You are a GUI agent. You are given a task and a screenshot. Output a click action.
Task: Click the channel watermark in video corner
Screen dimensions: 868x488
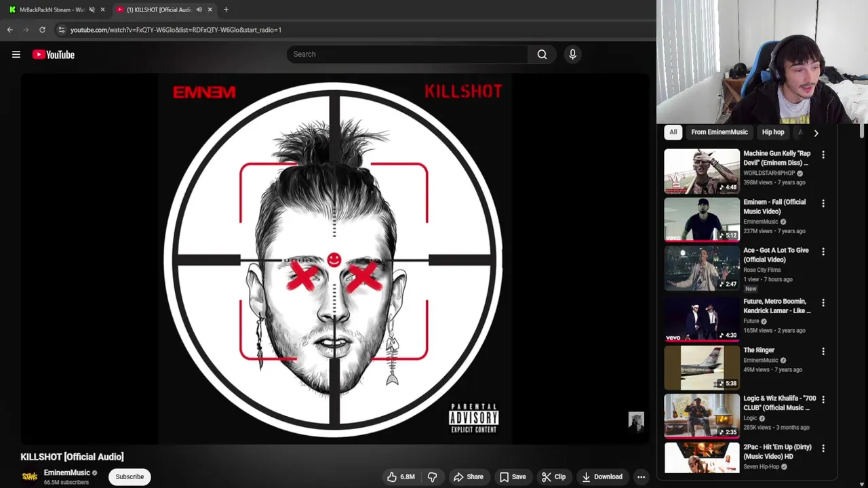point(635,422)
